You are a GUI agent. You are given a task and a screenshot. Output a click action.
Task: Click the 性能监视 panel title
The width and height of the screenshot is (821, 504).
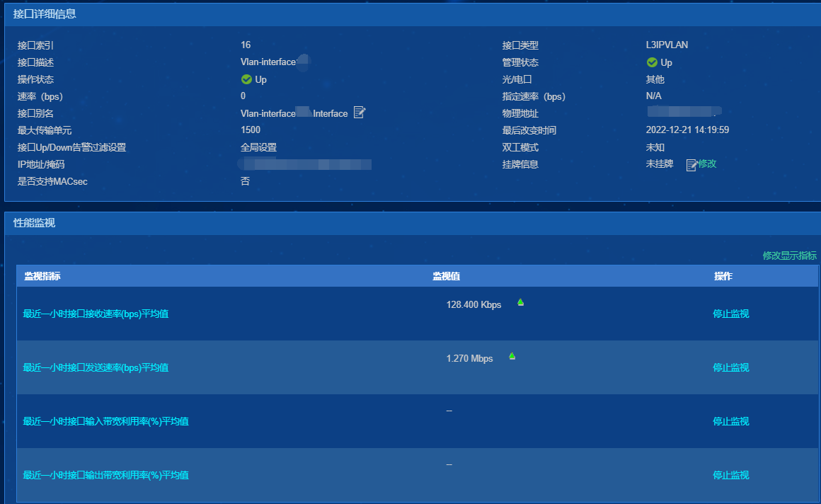pos(34,223)
